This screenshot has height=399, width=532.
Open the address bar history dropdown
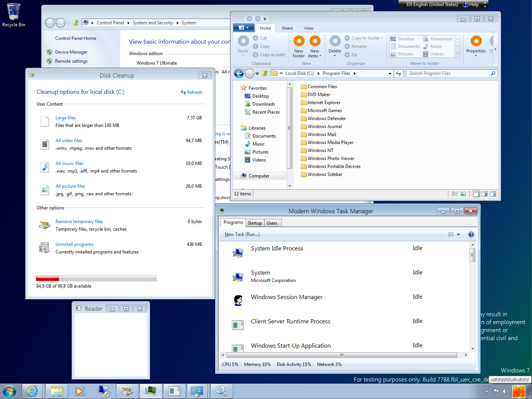[x=390, y=74]
